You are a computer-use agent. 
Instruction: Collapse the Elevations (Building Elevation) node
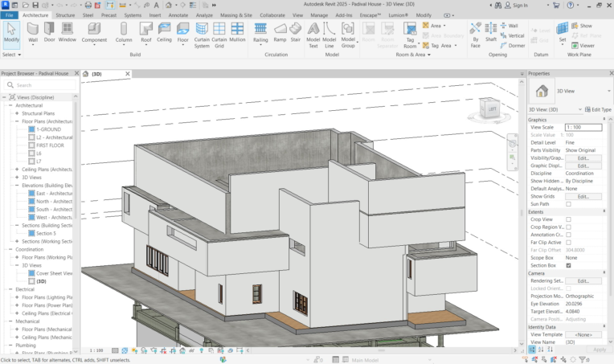[17, 185]
